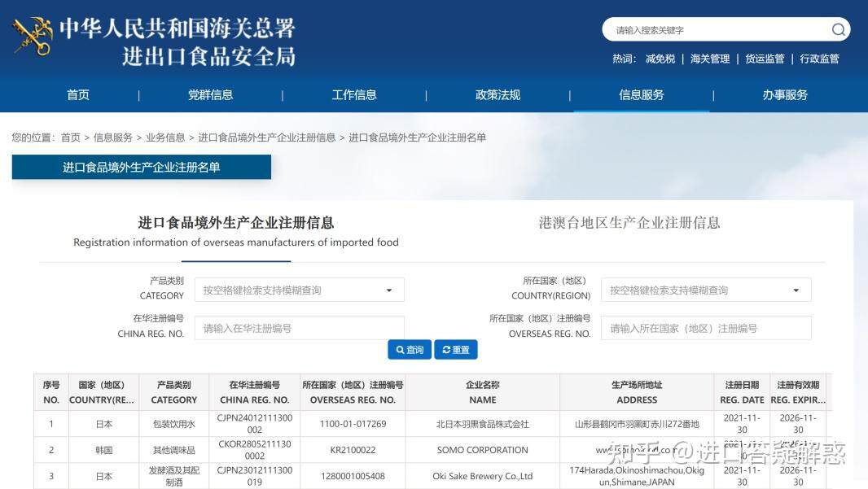This screenshot has height=489, width=868.
Task: Click the 重置 reset button
Action: coord(455,349)
